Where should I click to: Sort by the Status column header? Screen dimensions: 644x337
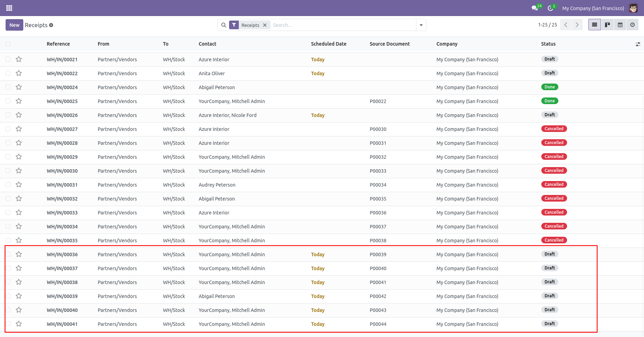tap(548, 44)
